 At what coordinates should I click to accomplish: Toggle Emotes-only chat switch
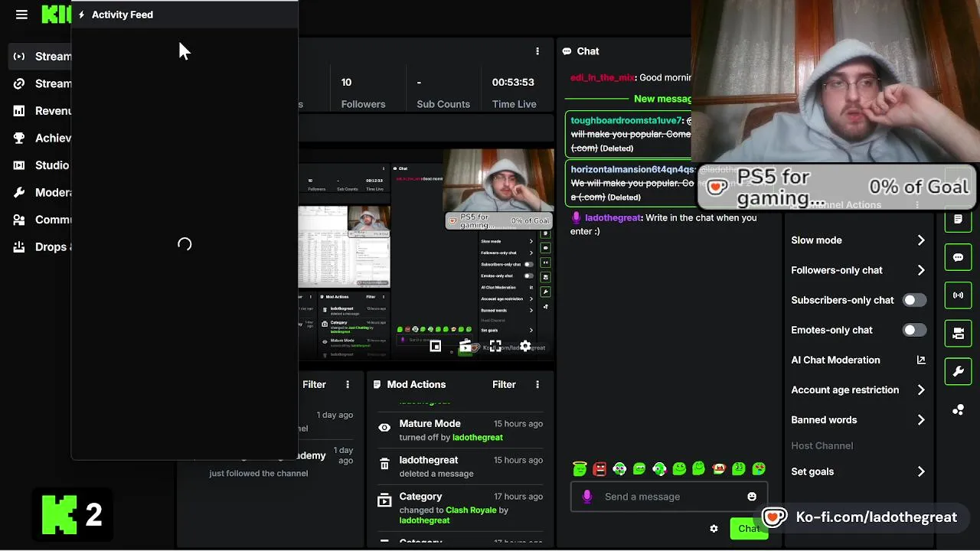click(913, 330)
